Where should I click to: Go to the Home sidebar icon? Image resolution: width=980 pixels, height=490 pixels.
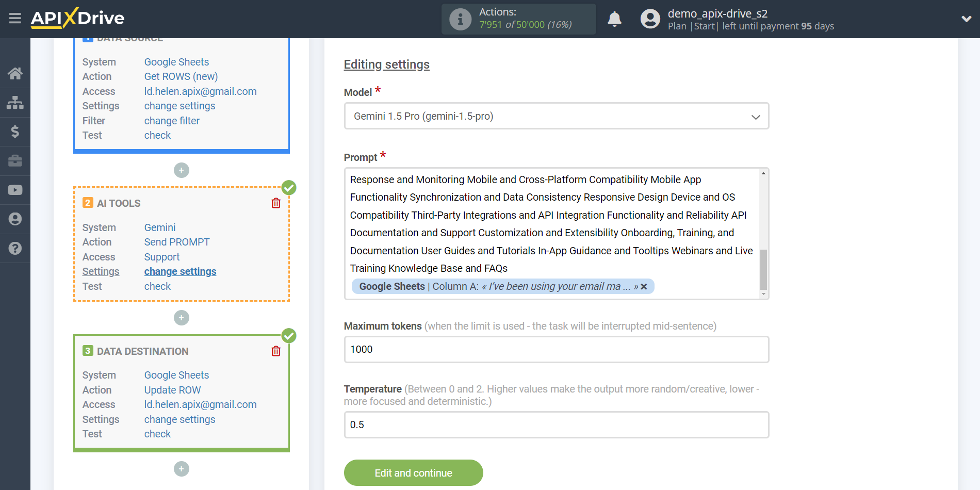pos(15,73)
